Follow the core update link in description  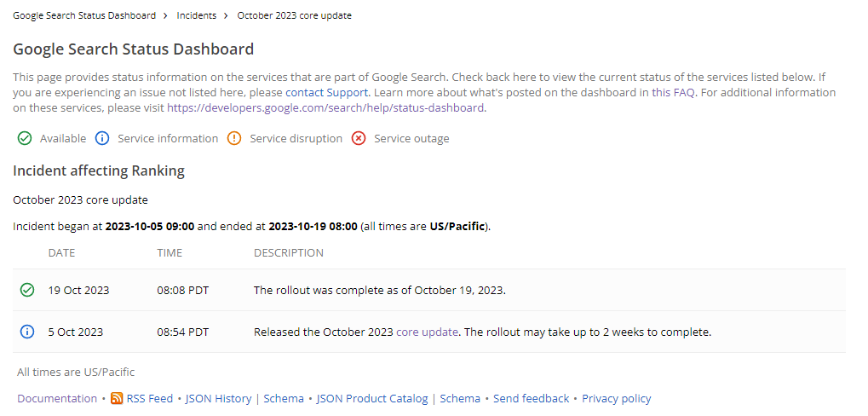click(427, 332)
